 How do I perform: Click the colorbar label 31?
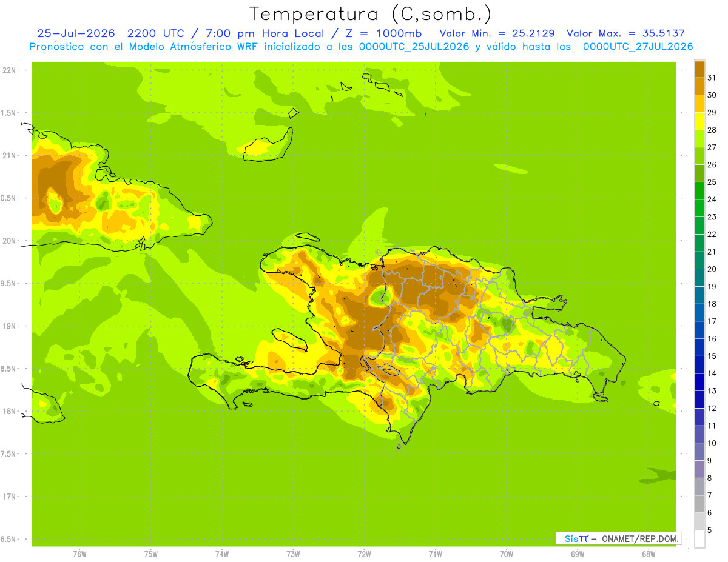coord(712,78)
